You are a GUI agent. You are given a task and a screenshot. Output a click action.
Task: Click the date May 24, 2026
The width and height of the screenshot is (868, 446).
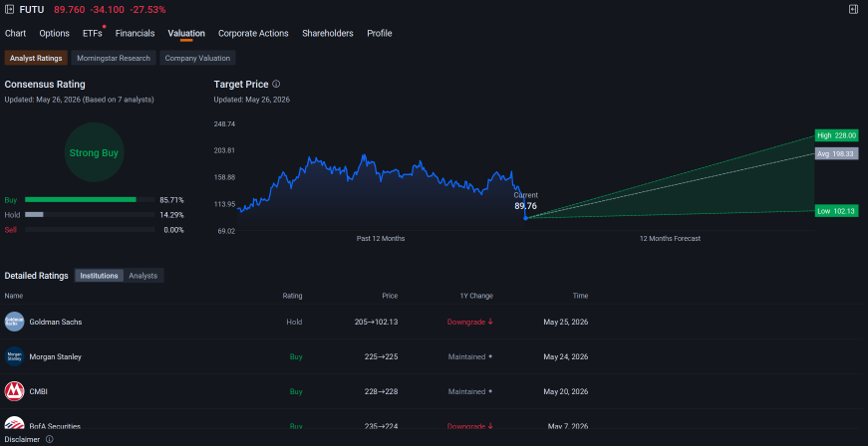point(566,356)
